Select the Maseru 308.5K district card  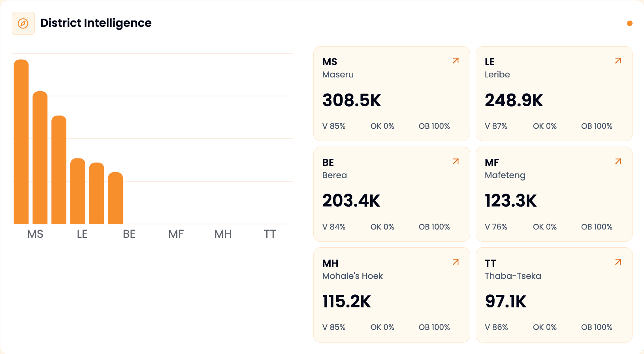[392, 94]
